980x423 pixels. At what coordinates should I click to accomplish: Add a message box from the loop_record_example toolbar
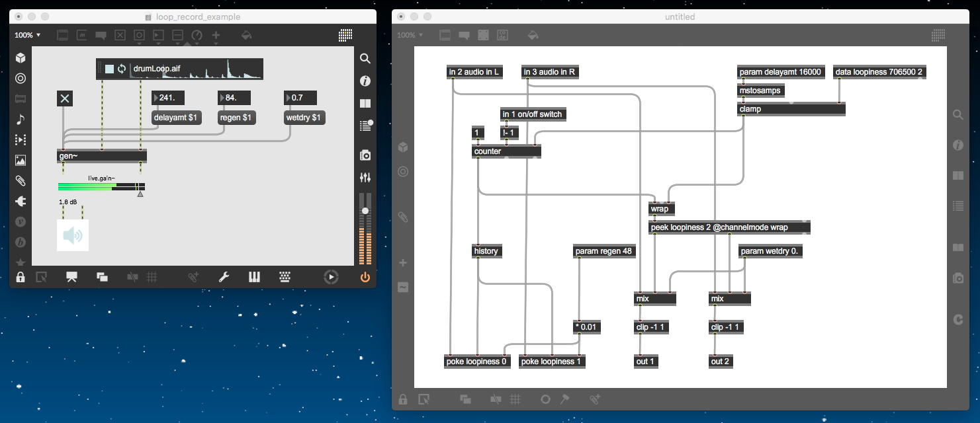click(81, 35)
